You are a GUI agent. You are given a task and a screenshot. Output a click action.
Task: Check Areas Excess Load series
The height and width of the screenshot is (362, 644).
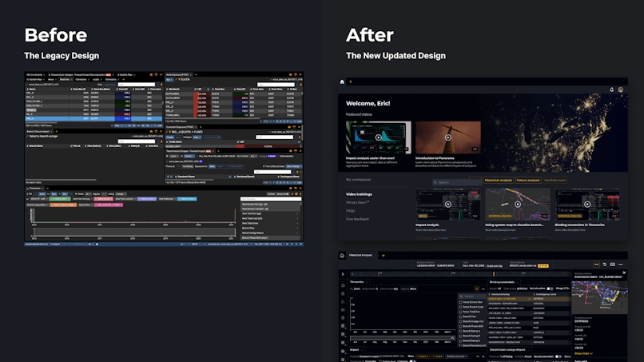point(460,307)
